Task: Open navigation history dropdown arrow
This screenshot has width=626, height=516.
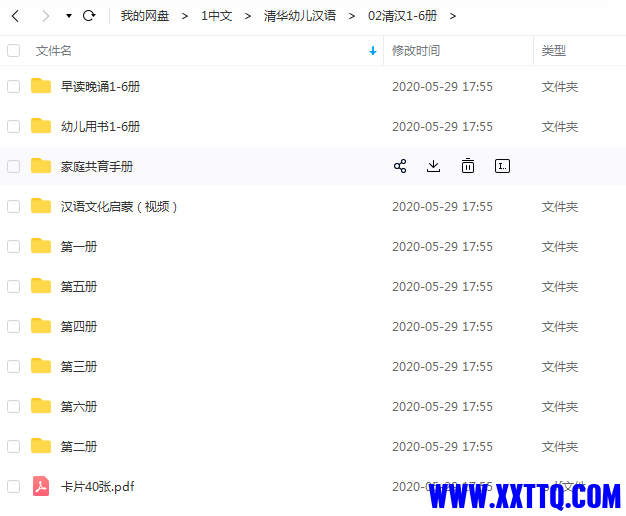Action: (x=69, y=16)
